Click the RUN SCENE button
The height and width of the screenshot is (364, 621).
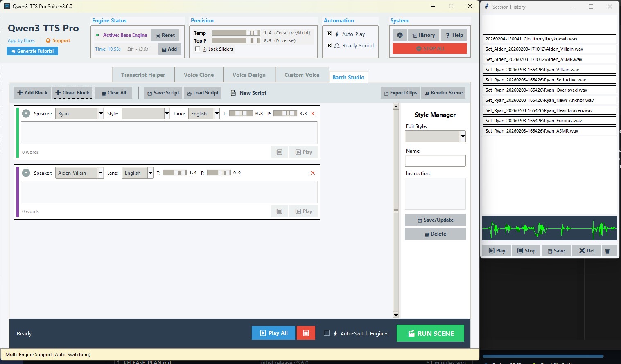point(430,333)
